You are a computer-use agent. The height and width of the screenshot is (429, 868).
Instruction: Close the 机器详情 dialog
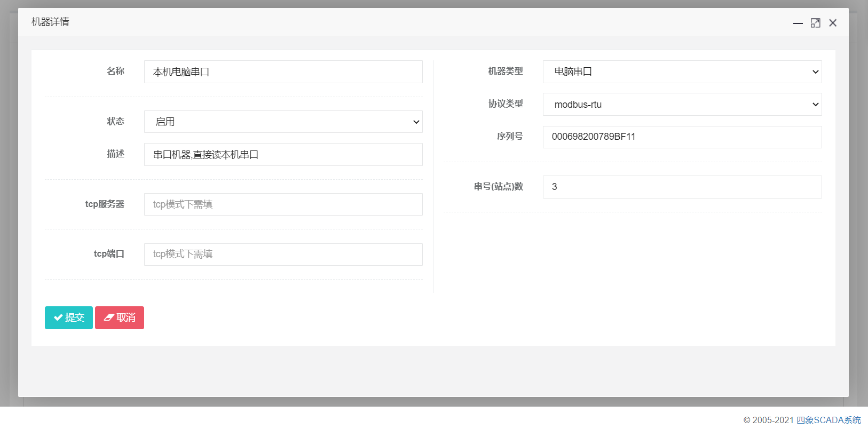pyautogui.click(x=833, y=23)
